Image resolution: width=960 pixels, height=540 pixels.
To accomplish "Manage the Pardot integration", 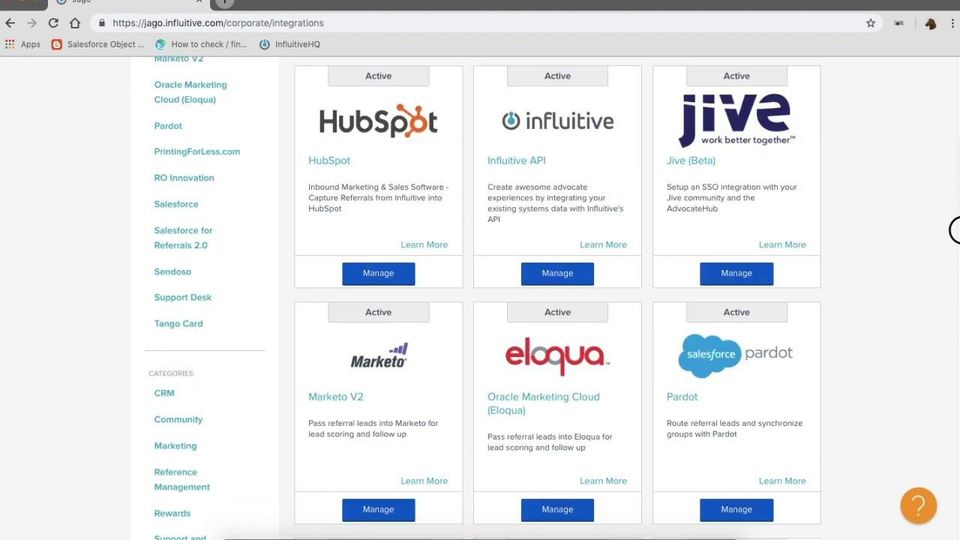I will point(737,510).
